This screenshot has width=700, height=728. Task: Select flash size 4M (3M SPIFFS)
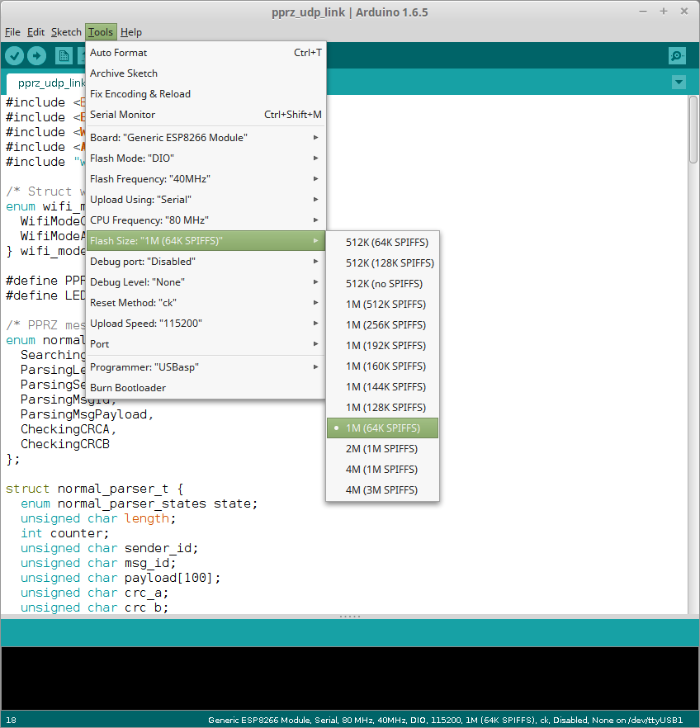(x=382, y=489)
